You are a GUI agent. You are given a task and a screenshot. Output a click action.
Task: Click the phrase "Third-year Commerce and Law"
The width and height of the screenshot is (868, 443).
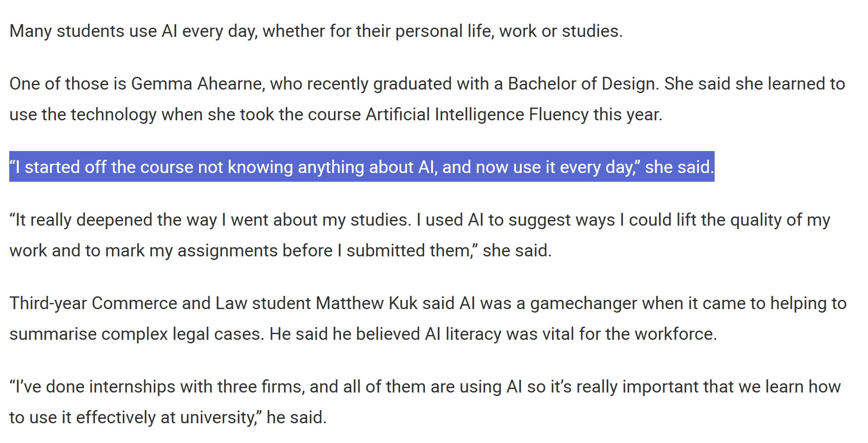click(128, 303)
